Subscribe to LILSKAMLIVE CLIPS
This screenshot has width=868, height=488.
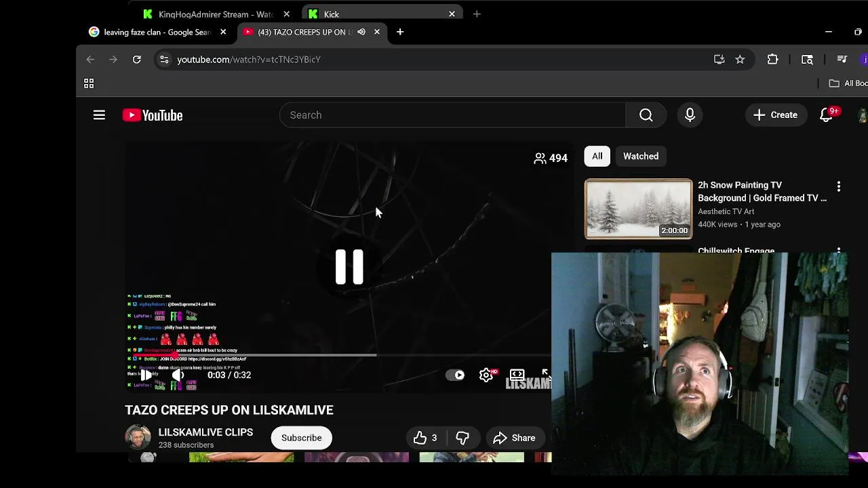pos(301,438)
